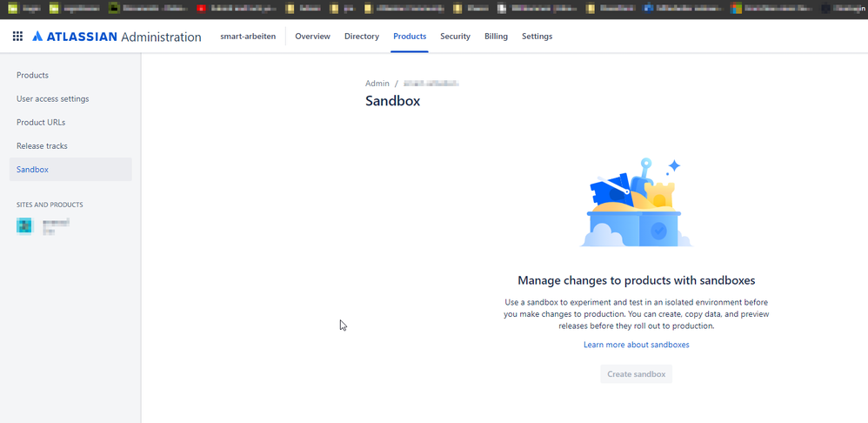Open Products in the sidebar
The width and height of the screenshot is (868, 423).
coord(70,76)
